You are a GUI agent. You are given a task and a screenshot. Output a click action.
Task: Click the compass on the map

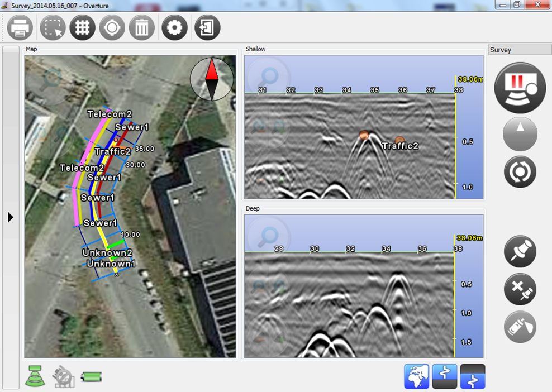click(x=212, y=79)
